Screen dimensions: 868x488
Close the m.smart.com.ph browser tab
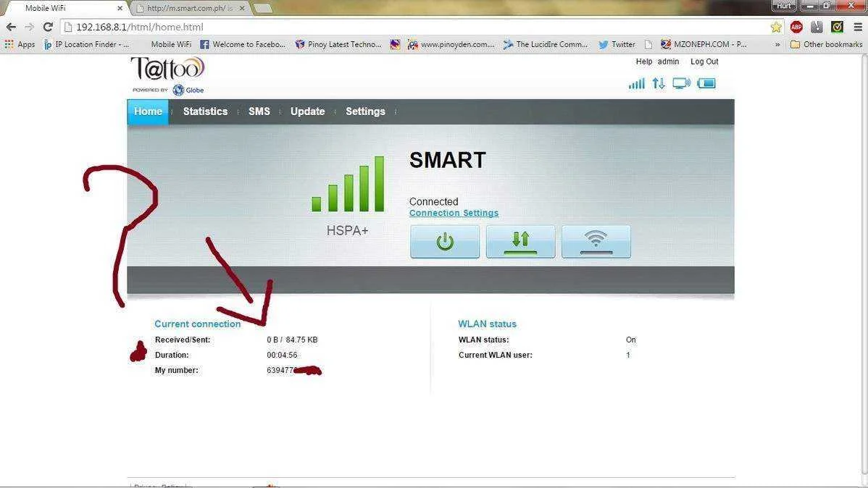242,8
